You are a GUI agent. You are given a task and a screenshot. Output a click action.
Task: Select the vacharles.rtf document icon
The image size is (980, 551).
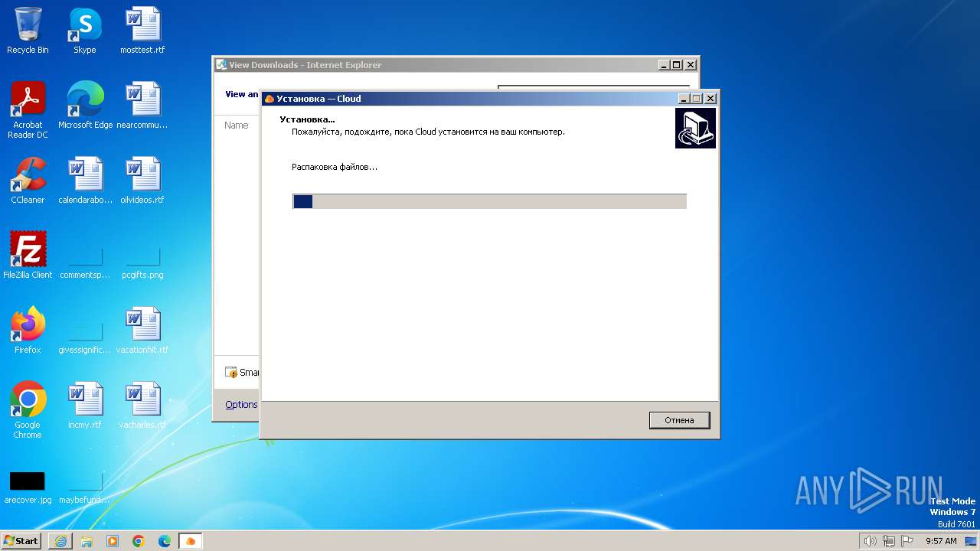(142, 406)
